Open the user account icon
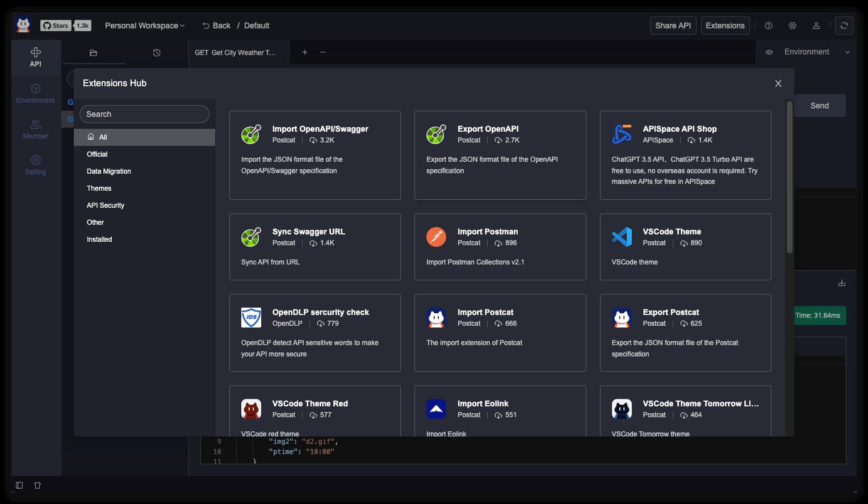This screenshot has height=504, width=868. pos(816,26)
